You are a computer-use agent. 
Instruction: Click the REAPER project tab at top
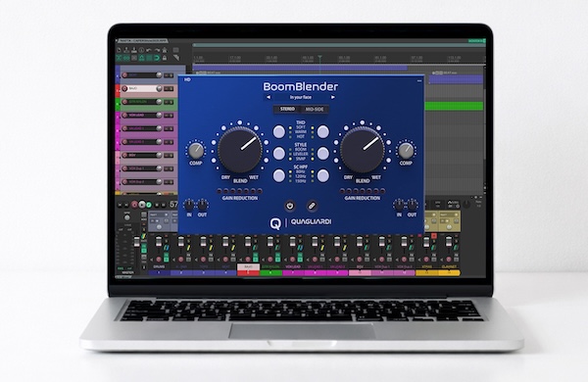tap(142, 40)
